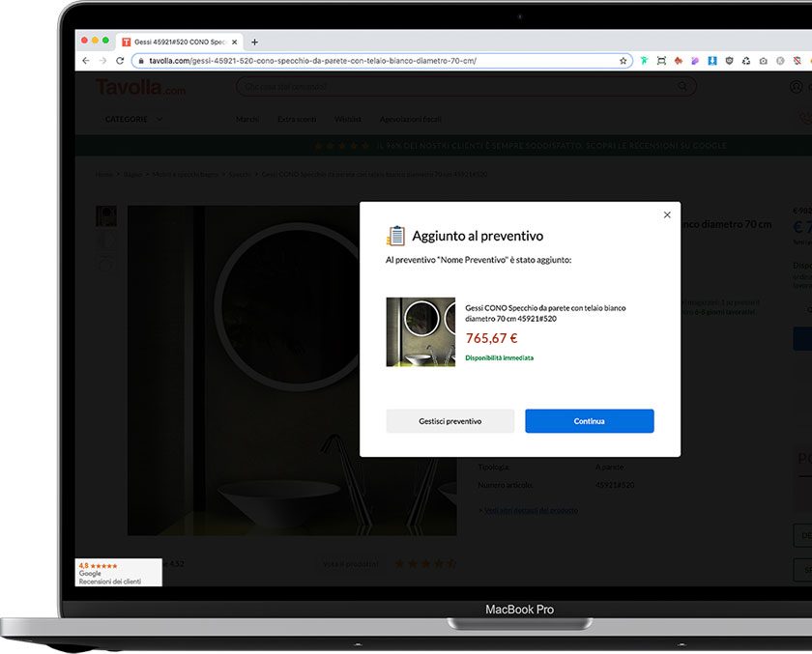This screenshot has height=654, width=812.
Task: Click the padlock icon in address bar
Action: pos(141,61)
